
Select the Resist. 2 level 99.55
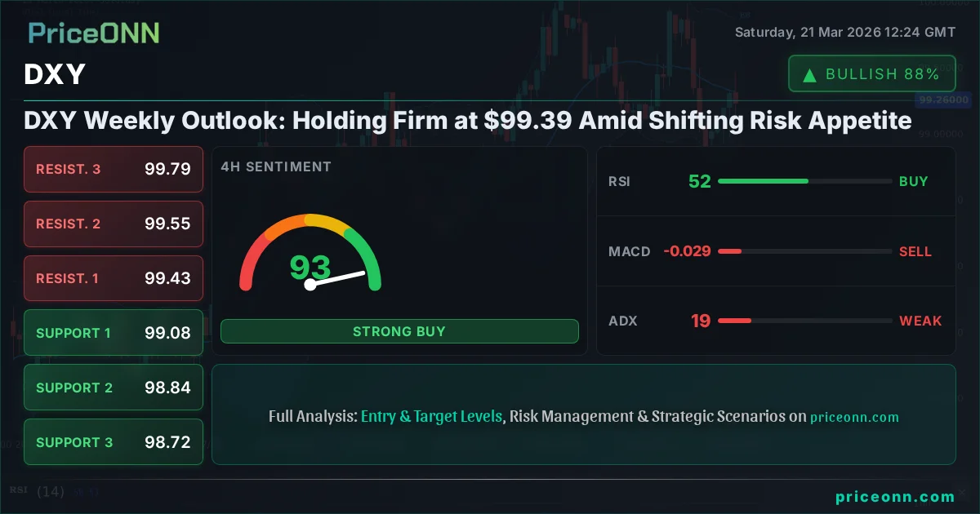114,224
